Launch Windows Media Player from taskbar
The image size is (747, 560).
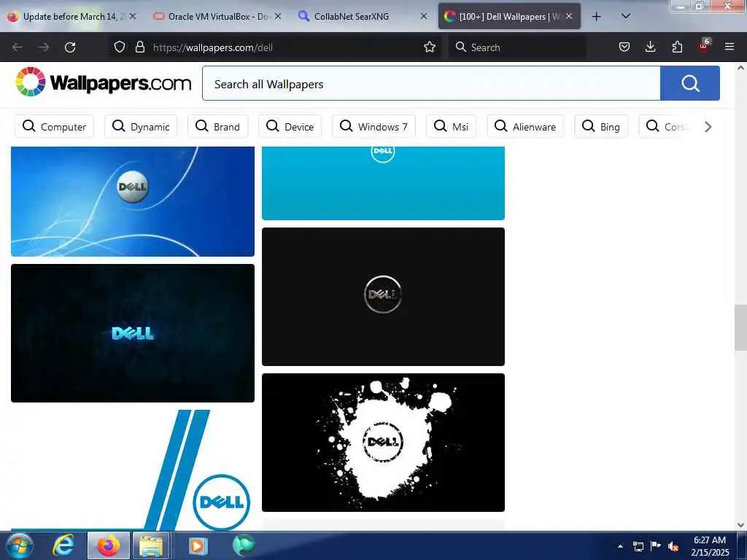pos(197,545)
